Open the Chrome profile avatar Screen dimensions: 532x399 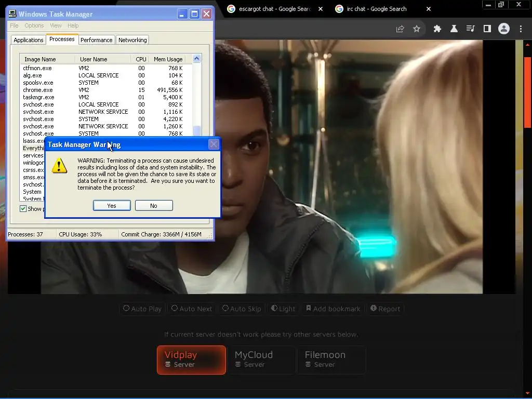504,29
